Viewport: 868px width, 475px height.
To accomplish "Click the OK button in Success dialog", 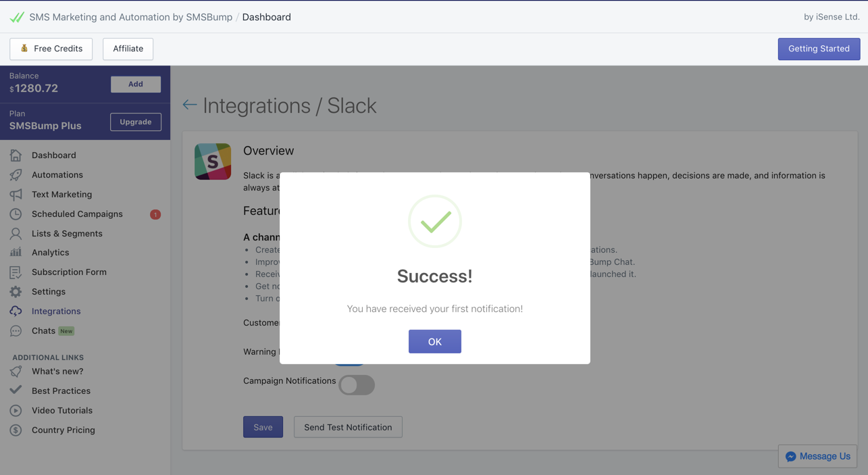I will [434, 341].
